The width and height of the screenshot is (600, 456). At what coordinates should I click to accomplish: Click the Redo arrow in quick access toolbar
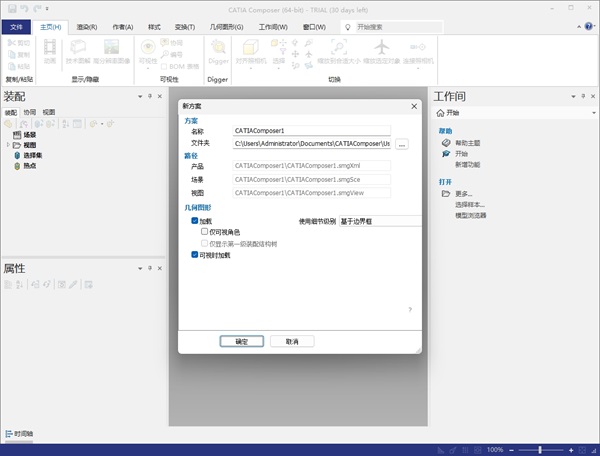[37, 8]
